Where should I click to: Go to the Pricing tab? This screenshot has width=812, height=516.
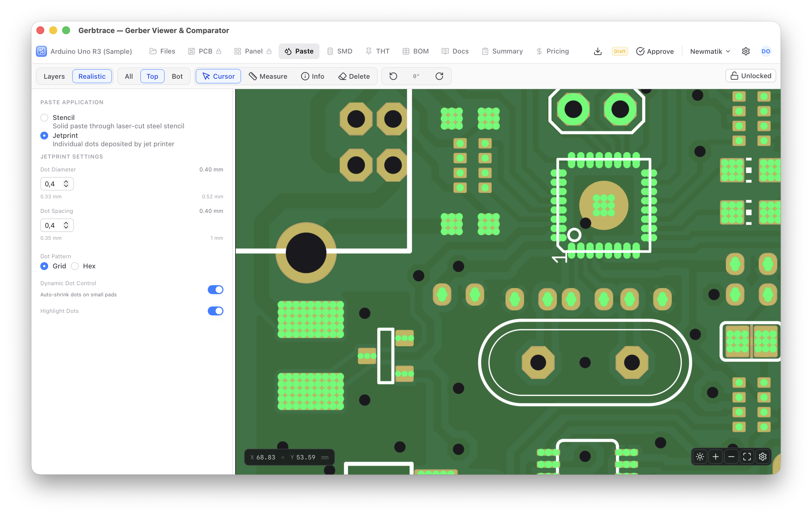point(552,51)
